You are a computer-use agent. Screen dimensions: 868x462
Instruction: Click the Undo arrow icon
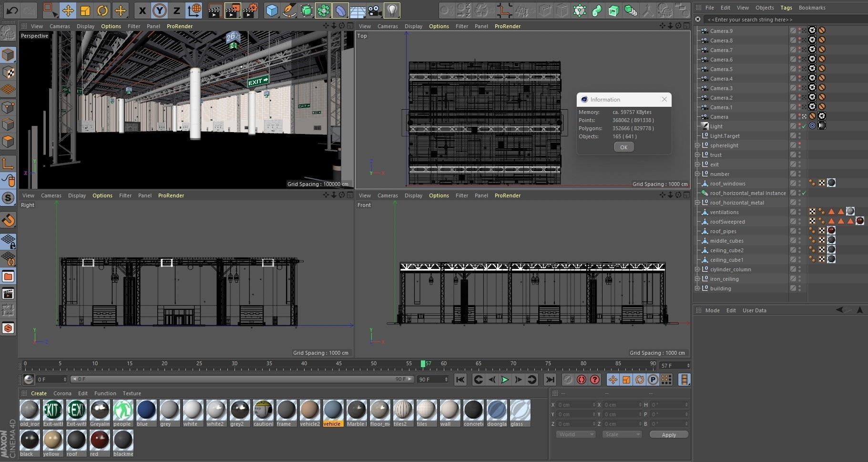click(12, 10)
